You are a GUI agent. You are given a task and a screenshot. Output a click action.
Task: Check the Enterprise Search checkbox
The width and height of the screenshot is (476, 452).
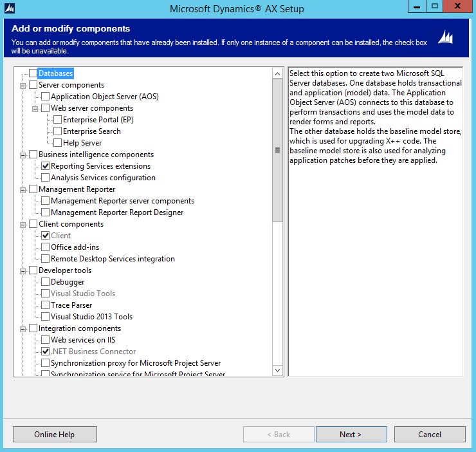(57, 131)
